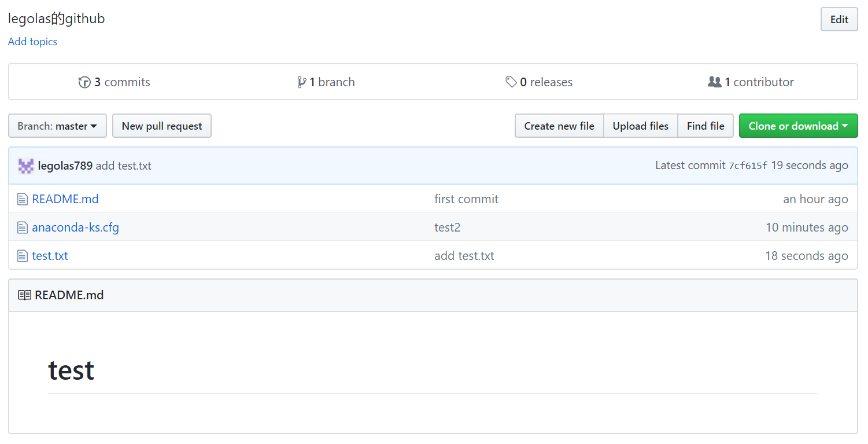Open the 0 releases link
Viewport: 868px width, 444px height.
pos(539,82)
